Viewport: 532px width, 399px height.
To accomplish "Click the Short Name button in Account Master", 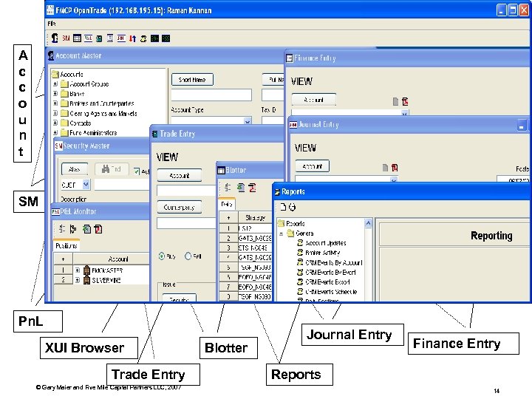I will click(192, 80).
